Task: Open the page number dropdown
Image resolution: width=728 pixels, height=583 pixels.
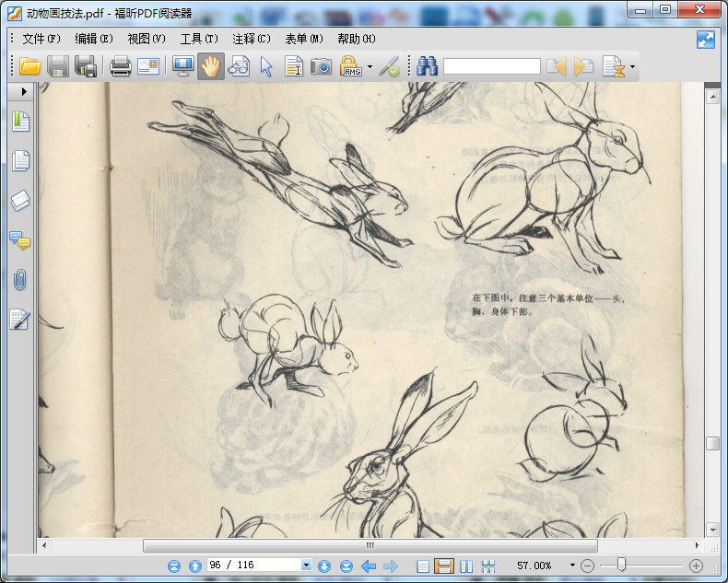Action: pyautogui.click(x=306, y=566)
